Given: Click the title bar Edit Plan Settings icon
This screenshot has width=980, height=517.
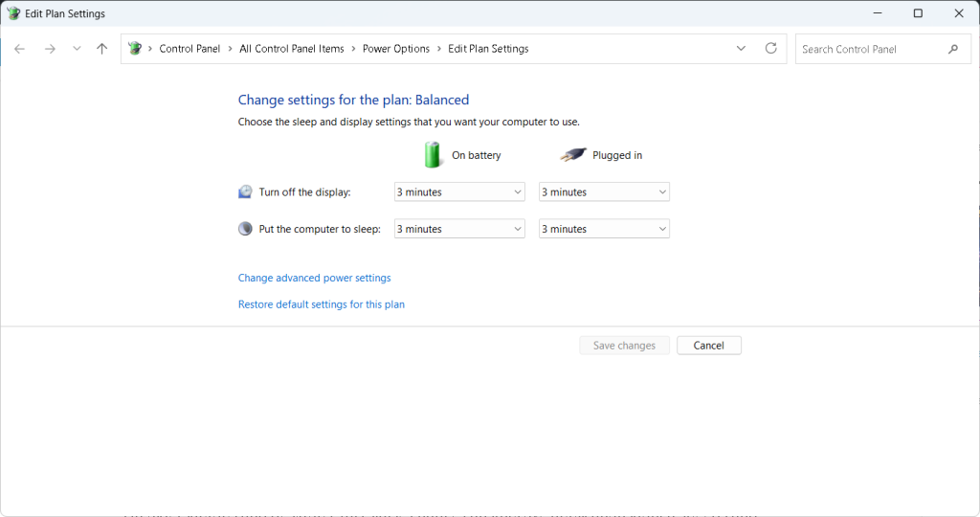Looking at the screenshot, I should tap(13, 13).
